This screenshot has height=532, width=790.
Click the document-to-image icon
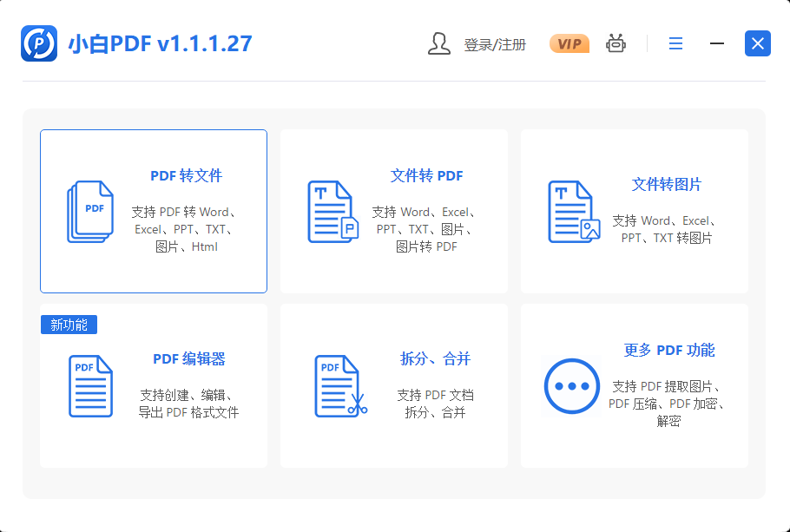pyautogui.click(x=574, y=212)
